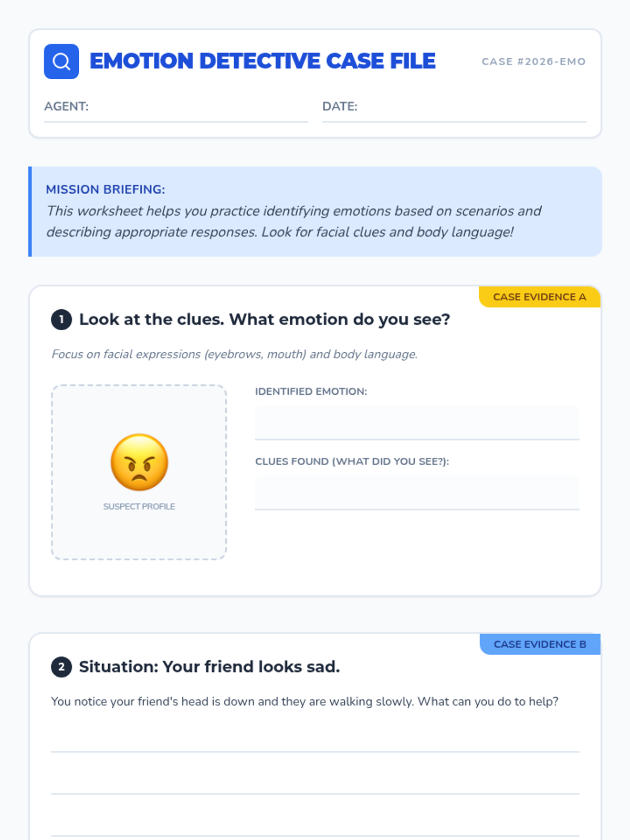Screen dimensions: 630x840
Task: Select the number 1 question badge
Action: click(x=61, y=319)
